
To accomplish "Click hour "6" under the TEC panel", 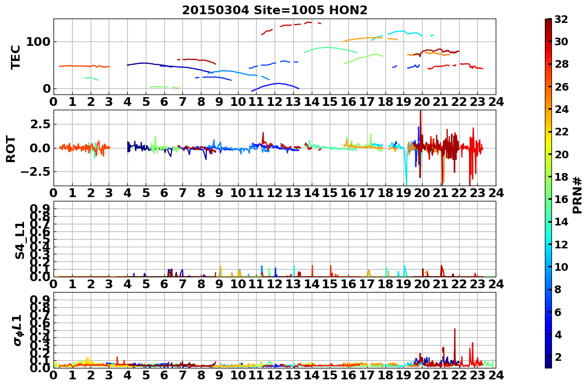I will pyautogui.click(x=164, y=102).
